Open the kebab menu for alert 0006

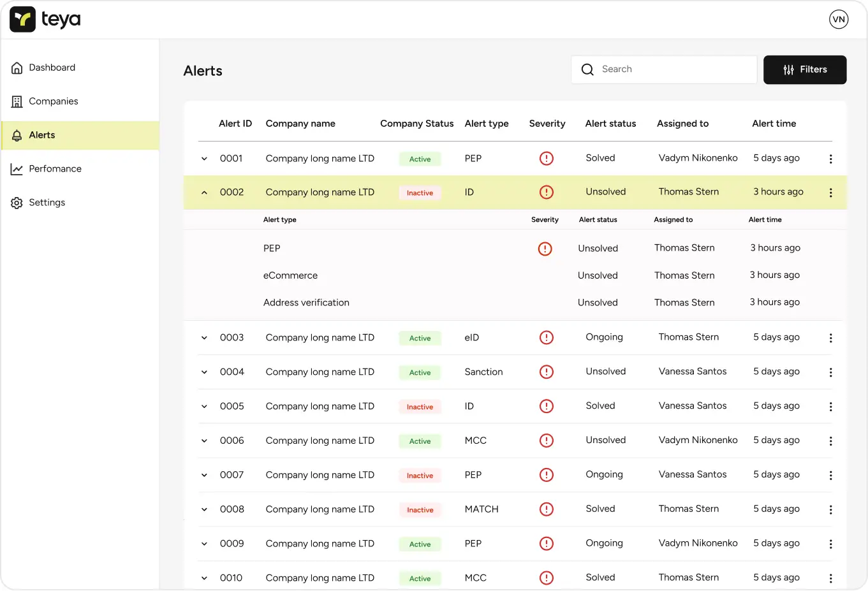pyautogui.click(x=830, y=441)
